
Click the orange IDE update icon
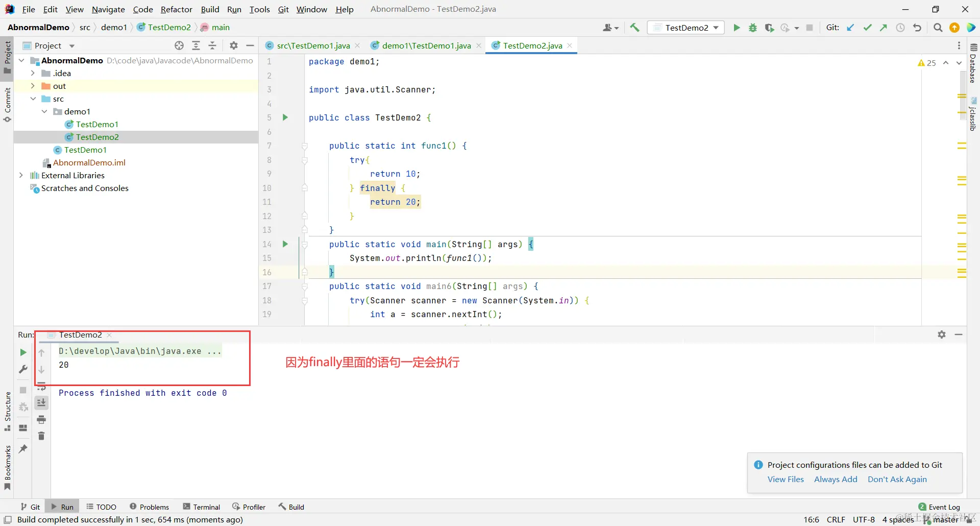pos(954,28)
